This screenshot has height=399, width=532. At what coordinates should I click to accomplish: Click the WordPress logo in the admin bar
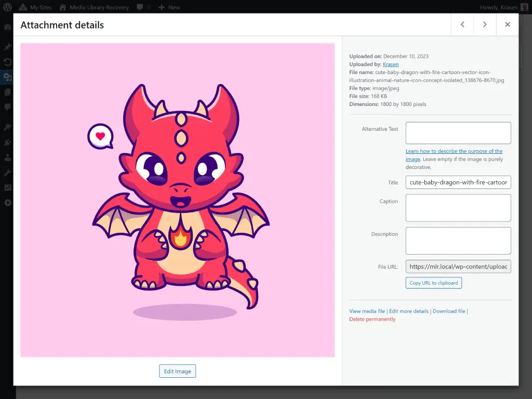[x=7, y=7]
